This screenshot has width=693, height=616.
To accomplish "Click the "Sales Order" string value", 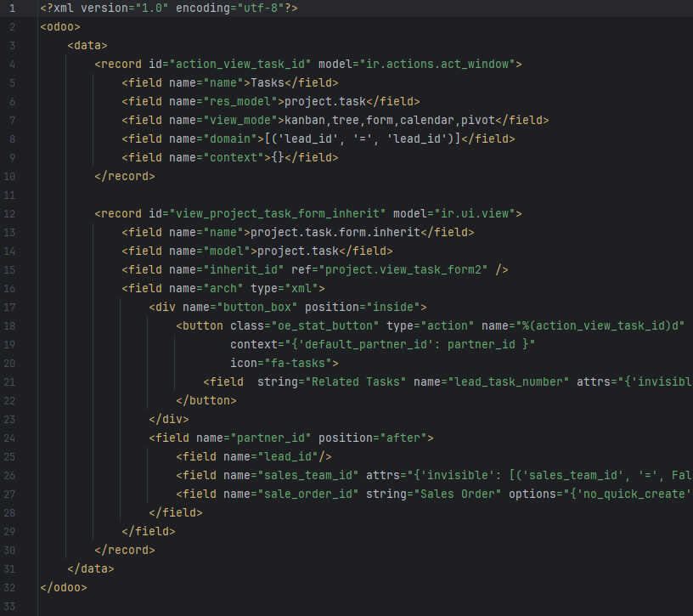I will (x=458, y=494).
